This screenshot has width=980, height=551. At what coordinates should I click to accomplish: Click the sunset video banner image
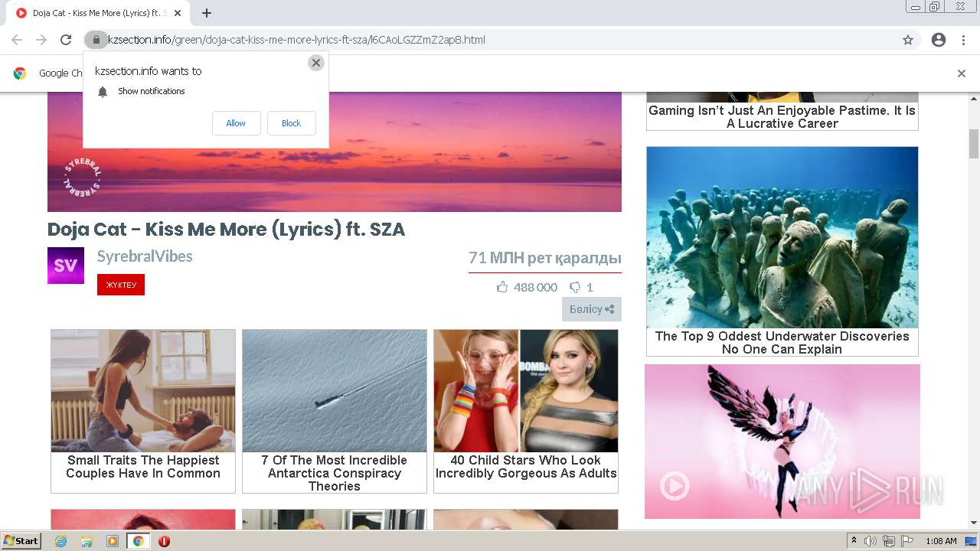coord(335,152)
